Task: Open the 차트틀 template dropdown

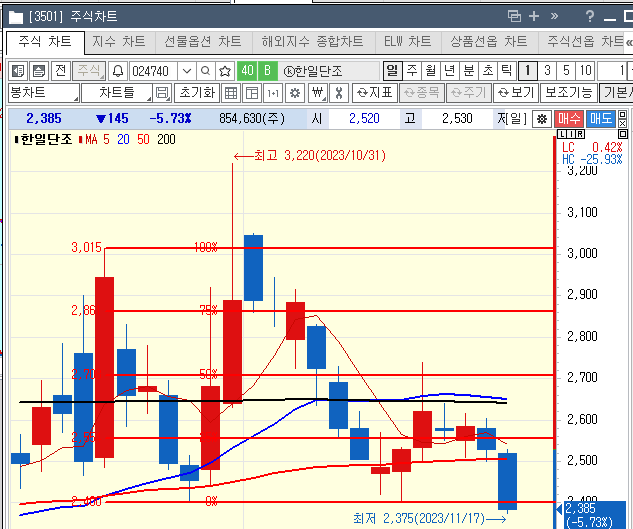Action: click(117, 93)
